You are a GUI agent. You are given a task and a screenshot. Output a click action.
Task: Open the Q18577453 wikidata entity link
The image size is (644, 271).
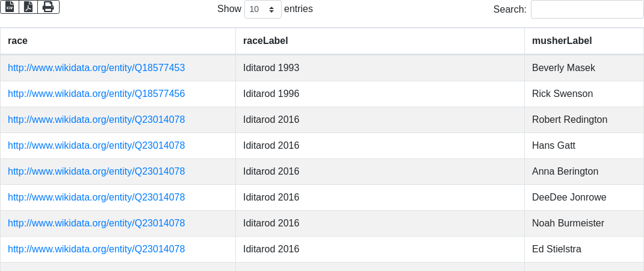point(96,68)
